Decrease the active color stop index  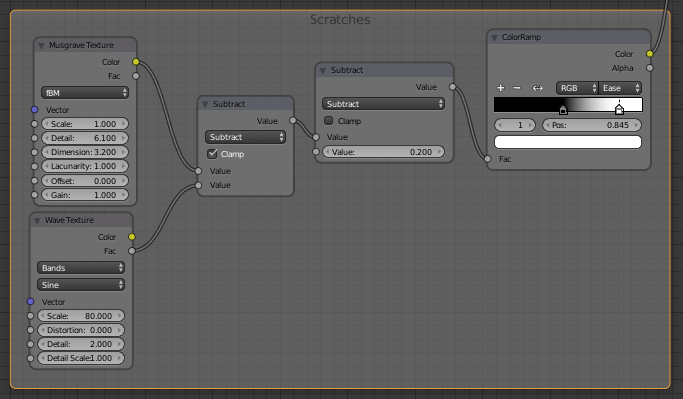click(500, 125)
